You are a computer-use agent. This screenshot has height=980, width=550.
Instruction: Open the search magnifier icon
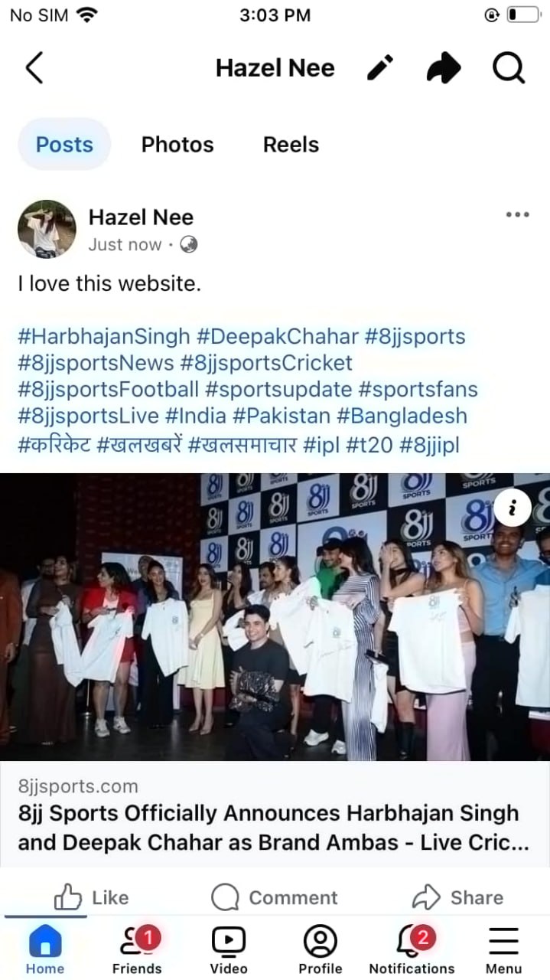tap(509, 68)
